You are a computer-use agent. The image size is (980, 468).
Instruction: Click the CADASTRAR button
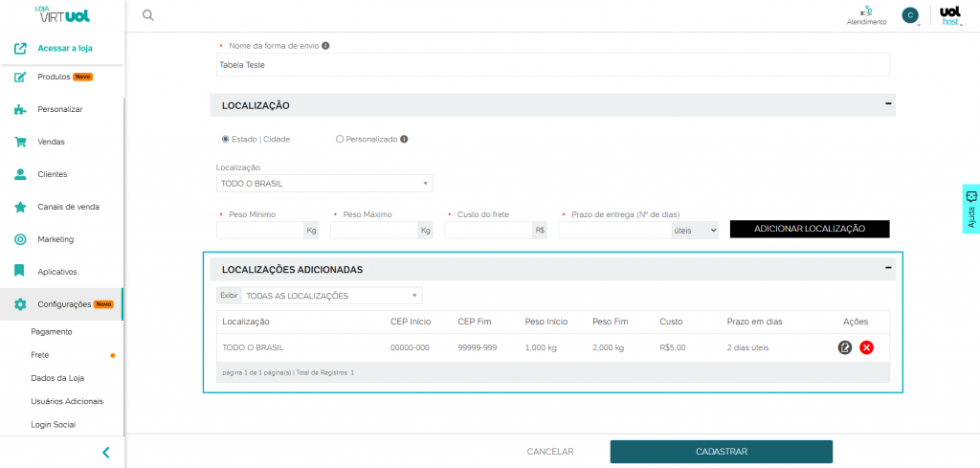coord(721,452)
